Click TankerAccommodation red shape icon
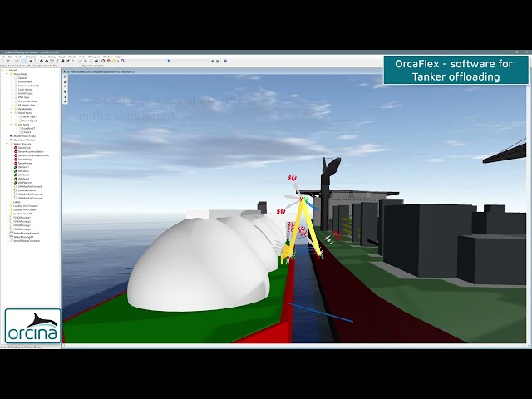This screenshot has width=532, height=399. point(16,151)
